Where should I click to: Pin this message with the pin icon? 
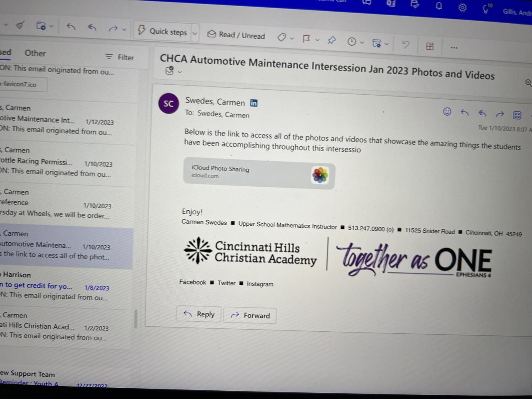(332, 40)
